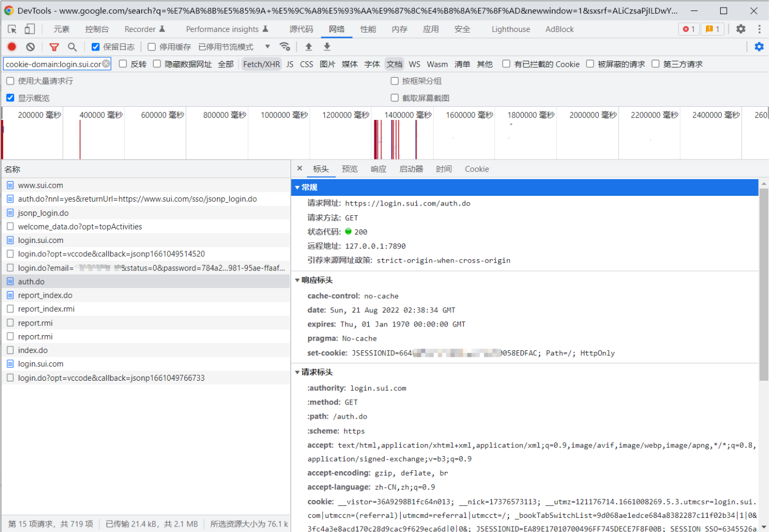Select the report_index.do request

(45, 296)
